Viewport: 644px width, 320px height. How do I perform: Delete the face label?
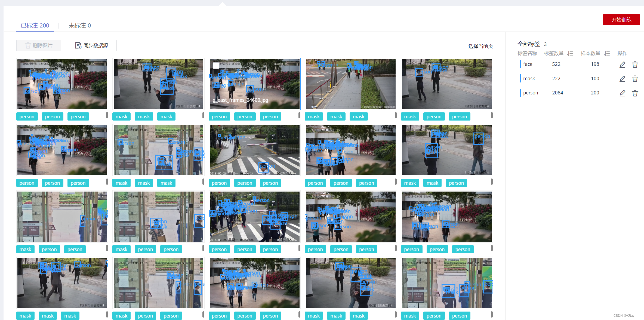(x=635, y=64)
